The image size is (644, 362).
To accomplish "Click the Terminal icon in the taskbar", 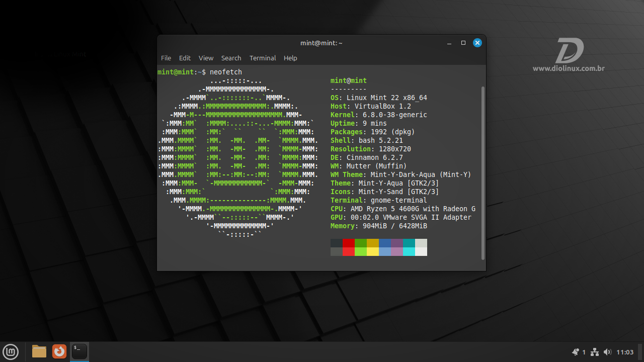I will point(79,351).
